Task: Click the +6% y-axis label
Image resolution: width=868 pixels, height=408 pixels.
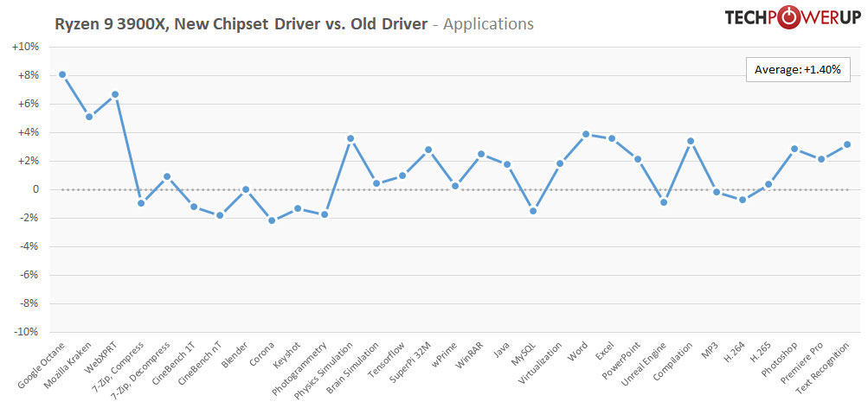Action: pyautogui.click(x=28, y=104)
